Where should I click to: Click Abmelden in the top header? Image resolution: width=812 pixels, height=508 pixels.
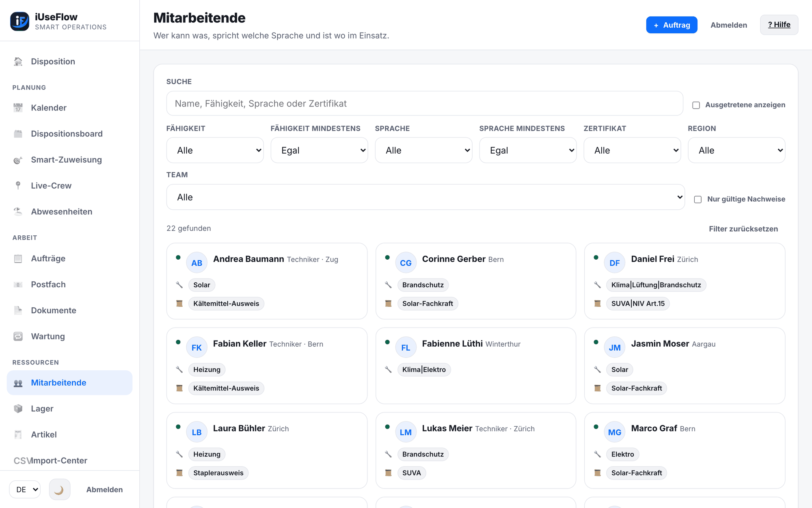point(729,25)
